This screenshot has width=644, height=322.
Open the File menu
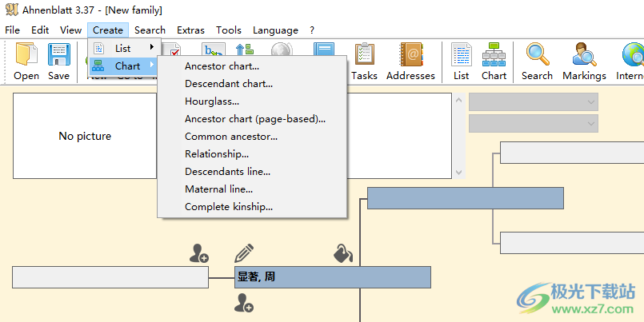(12, 30)
